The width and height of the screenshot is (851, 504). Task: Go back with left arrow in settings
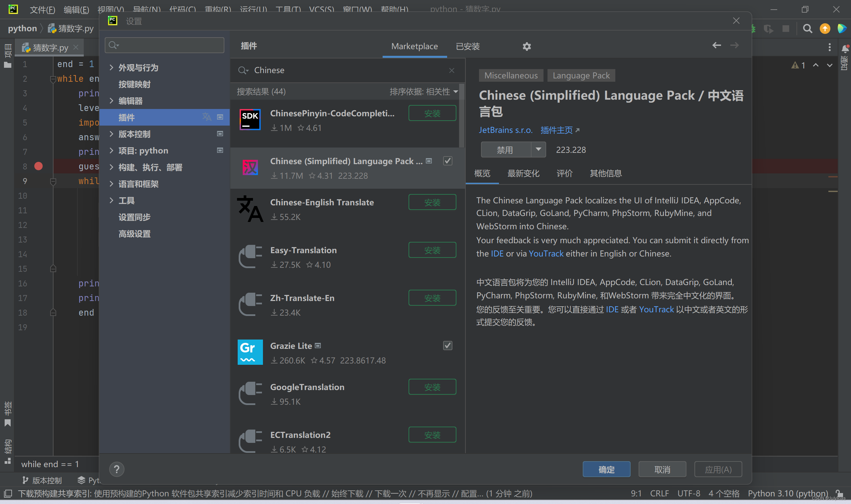pyautogui.click(x=716, y=45)
